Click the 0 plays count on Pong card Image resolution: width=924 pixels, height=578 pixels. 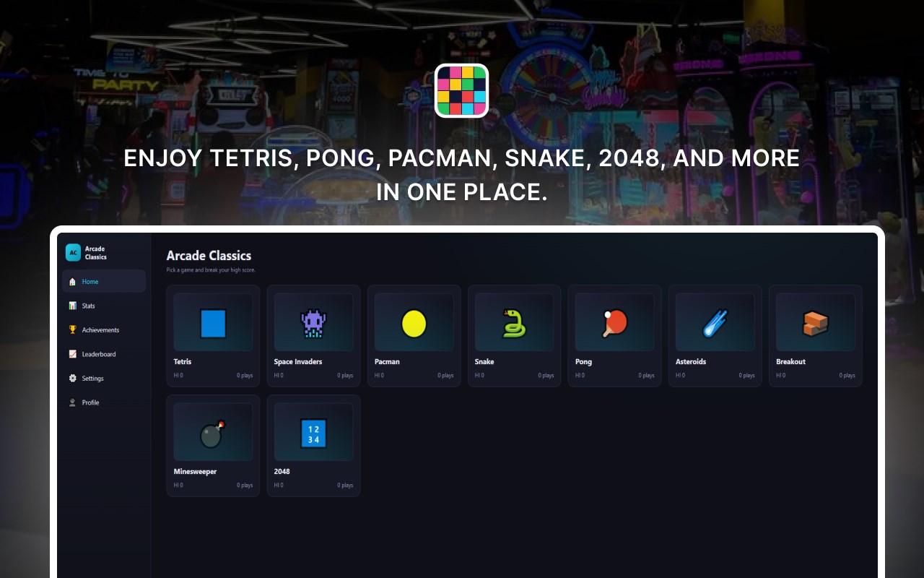(646, 376)
